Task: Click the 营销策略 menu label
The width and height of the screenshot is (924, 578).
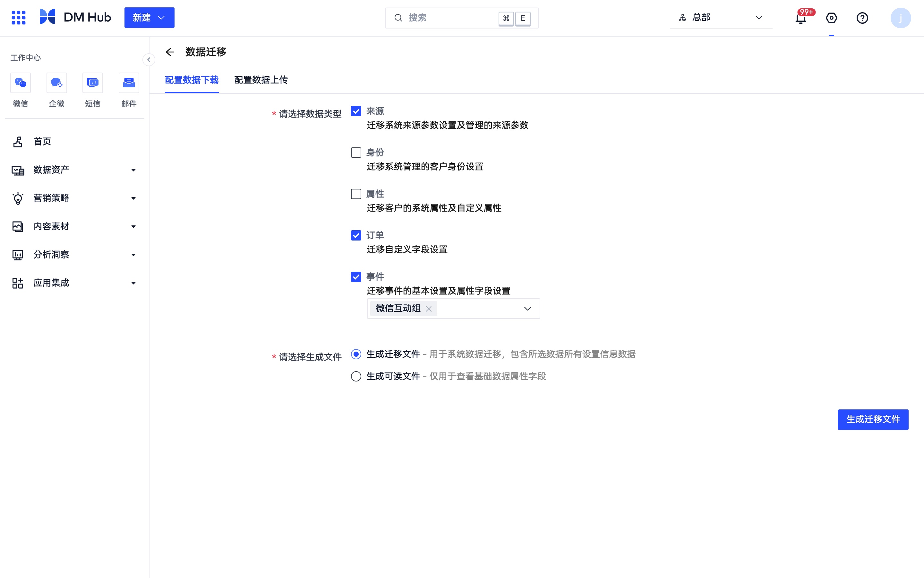Action: 51,198
